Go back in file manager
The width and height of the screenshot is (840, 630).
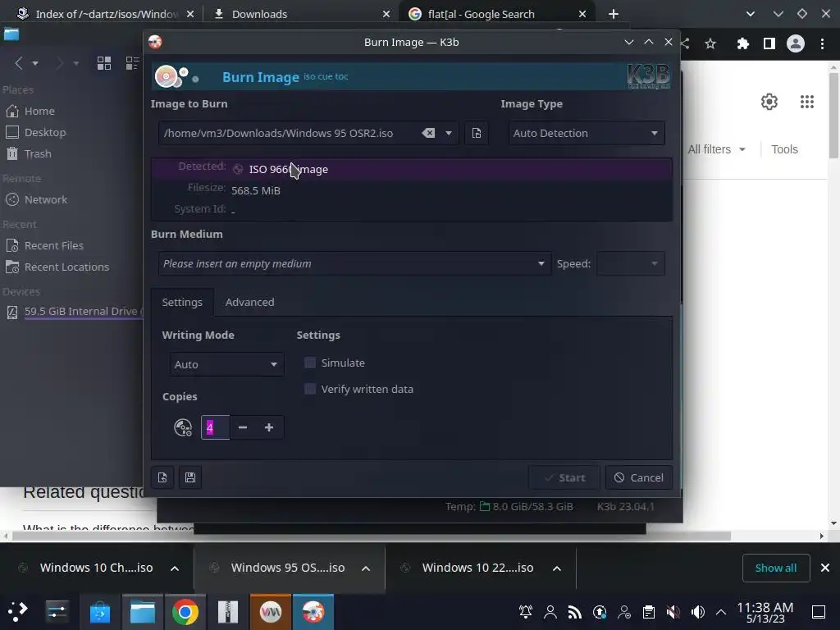(19, 63)
